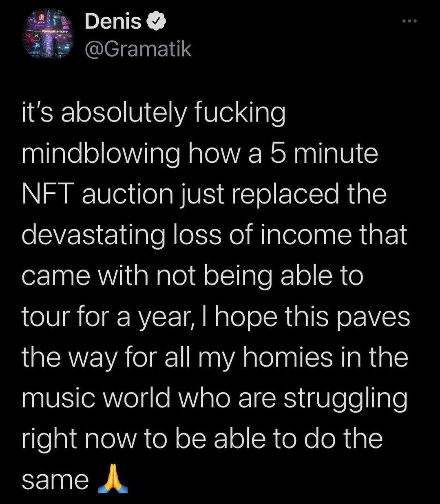Click the word "struggling" in the tweet
This screenshot has height=504, width=440.
click(345, 399)
